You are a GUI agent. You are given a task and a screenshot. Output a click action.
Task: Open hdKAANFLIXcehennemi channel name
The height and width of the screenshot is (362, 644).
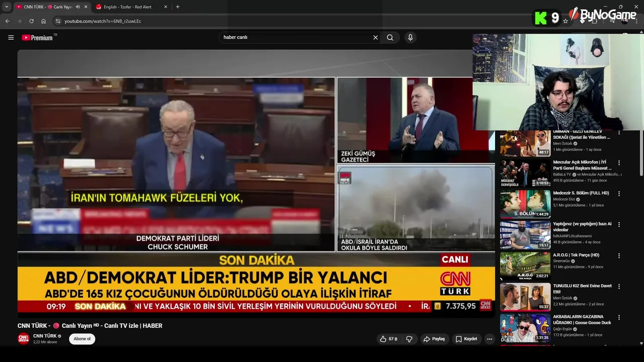coord(572,236)
